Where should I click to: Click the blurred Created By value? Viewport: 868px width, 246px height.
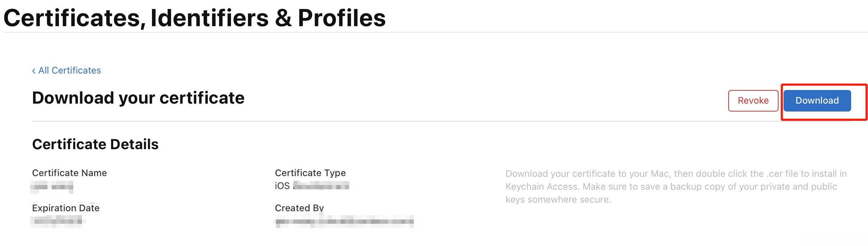(x=344, y=222)
